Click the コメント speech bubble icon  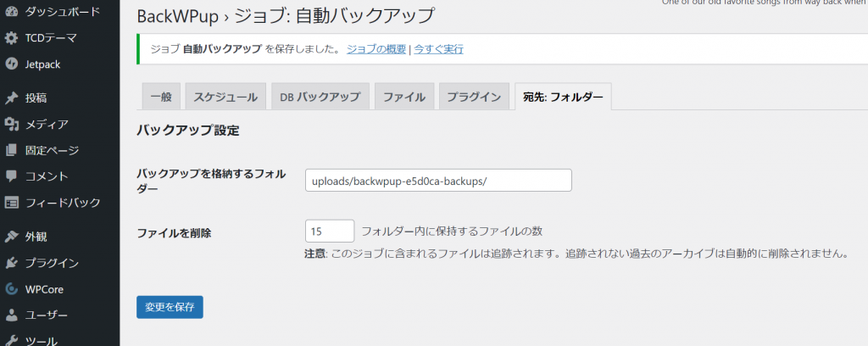(11, 176)
